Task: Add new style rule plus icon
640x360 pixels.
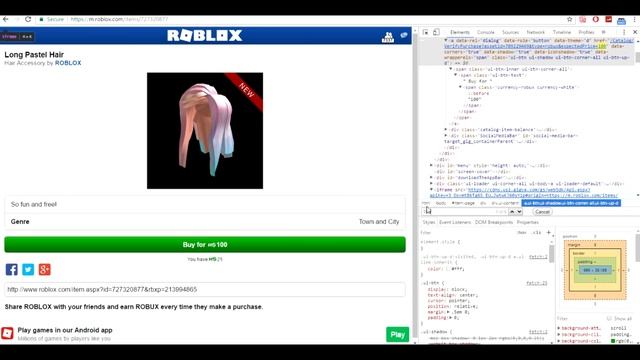Action: coord(549,233)
